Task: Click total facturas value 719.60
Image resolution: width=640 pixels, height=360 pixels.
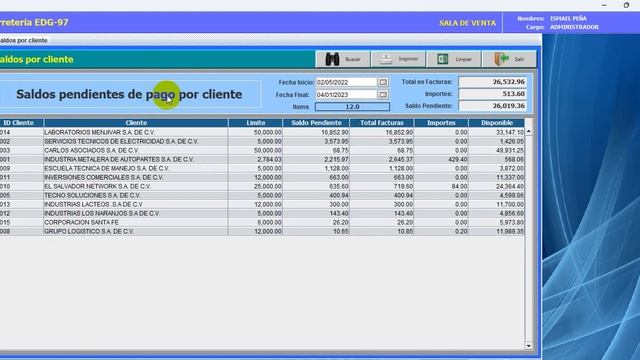Action: [404, 187]
